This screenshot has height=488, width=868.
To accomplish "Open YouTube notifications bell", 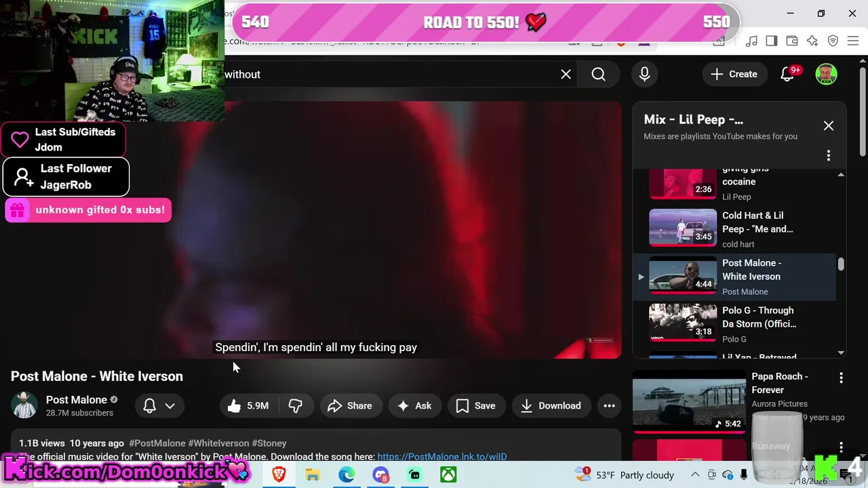I will click(x=788, y=74).
